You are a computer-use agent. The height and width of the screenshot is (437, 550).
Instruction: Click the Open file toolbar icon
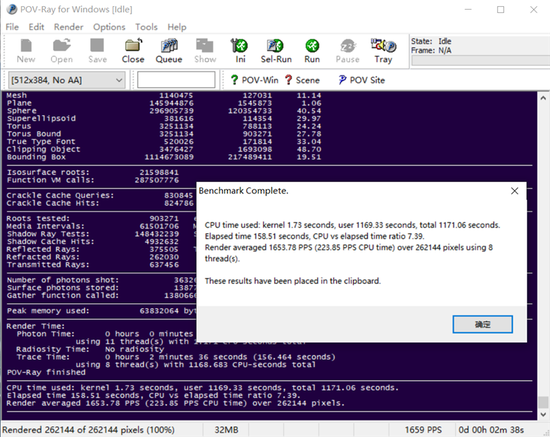62,51
